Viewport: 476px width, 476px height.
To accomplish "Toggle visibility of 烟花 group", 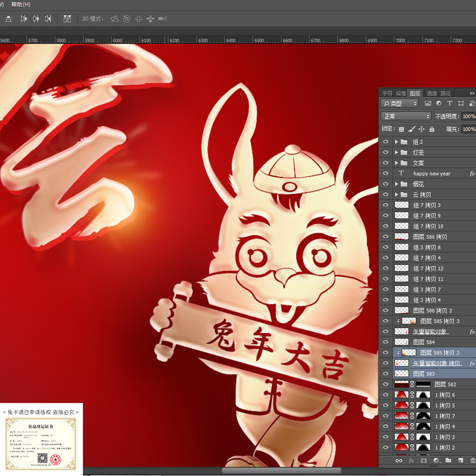I will click(x=386, y=184).
